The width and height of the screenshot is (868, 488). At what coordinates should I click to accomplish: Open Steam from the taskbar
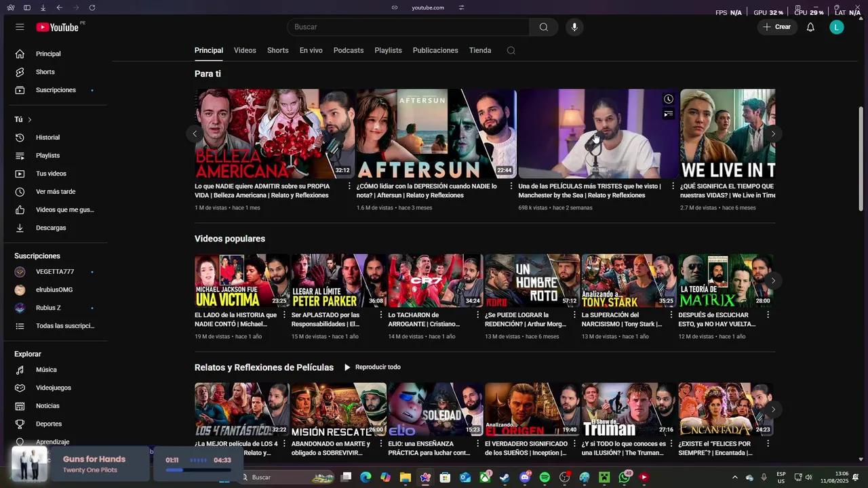tap(505, 477)
